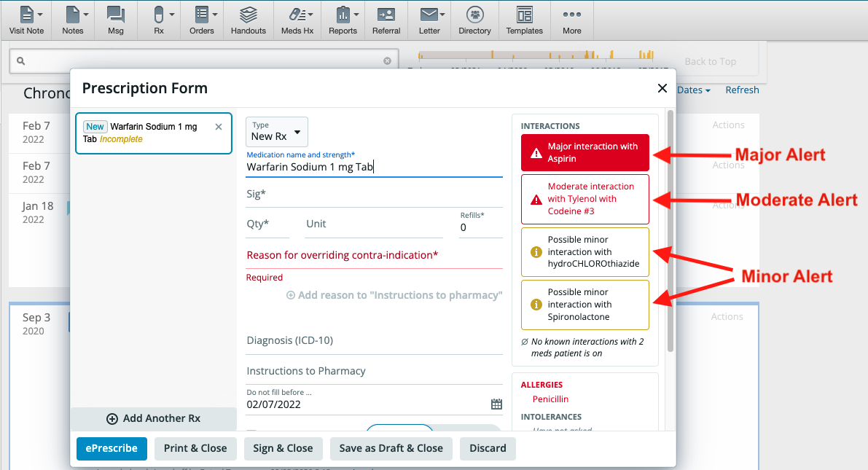868x470 pixels.
Task: Expand the Notes dropdown arrow
Action: 85,15
